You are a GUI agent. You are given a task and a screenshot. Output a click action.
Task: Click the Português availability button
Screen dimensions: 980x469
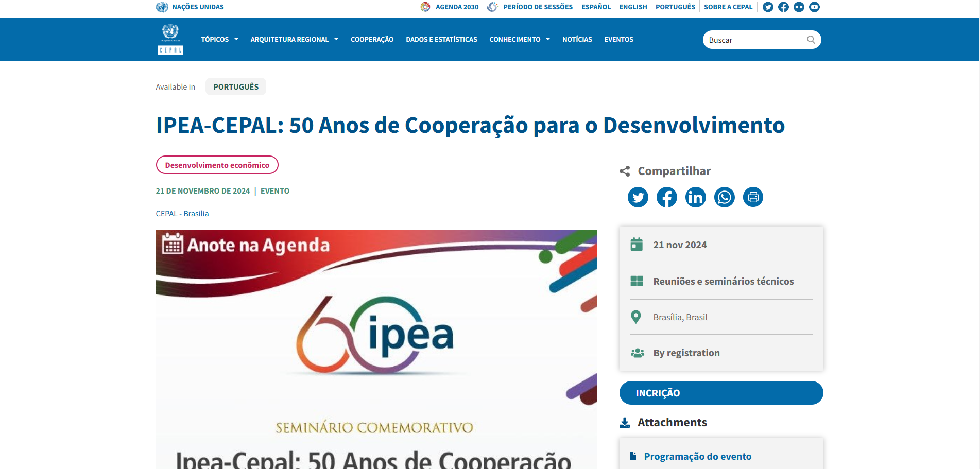pyautogui.click(x=236, y=86)
